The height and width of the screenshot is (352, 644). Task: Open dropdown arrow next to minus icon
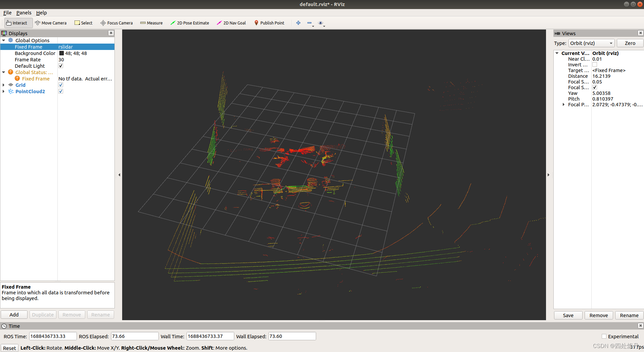pyautogui.click(x=313, y=25)
